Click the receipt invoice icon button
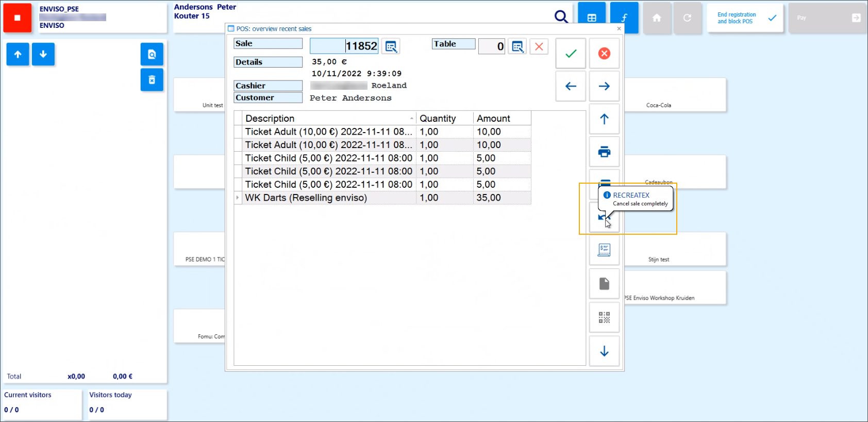The width and height of the screenshot is (868, 422). (604, 250)
